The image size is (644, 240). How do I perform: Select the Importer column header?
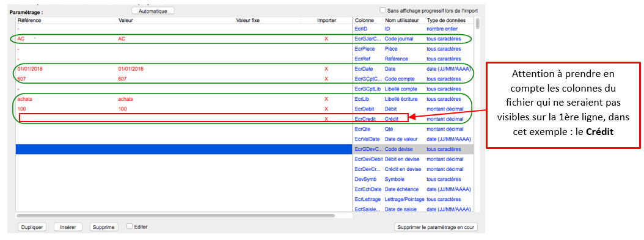point(326,20)
